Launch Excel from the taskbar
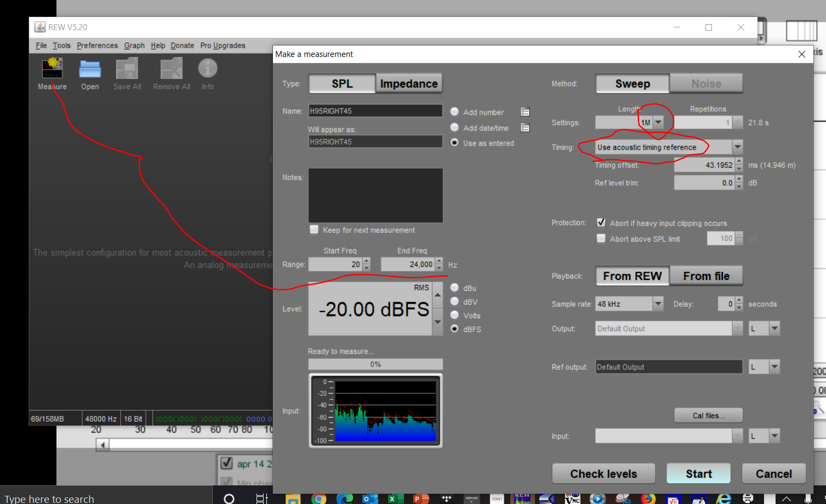This screenshot has width=826, height=504. pos(392,499)
